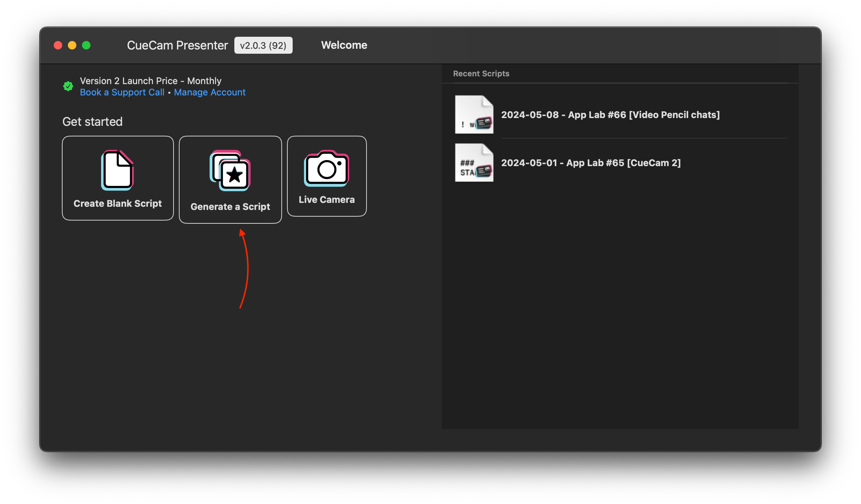The height and width of the screenshot is (504, 861).
Task: Click the document icon in App Lab #65
Action: click(x=474, y=163)
